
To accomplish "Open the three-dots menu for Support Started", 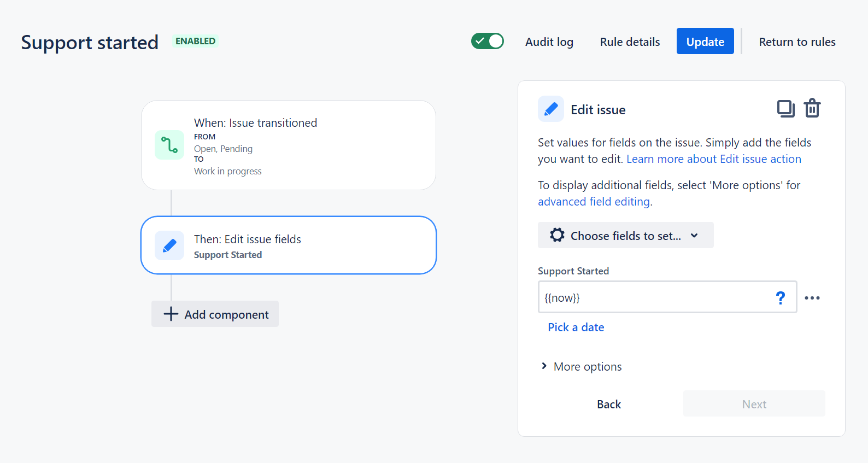I will tap(812, 298).
